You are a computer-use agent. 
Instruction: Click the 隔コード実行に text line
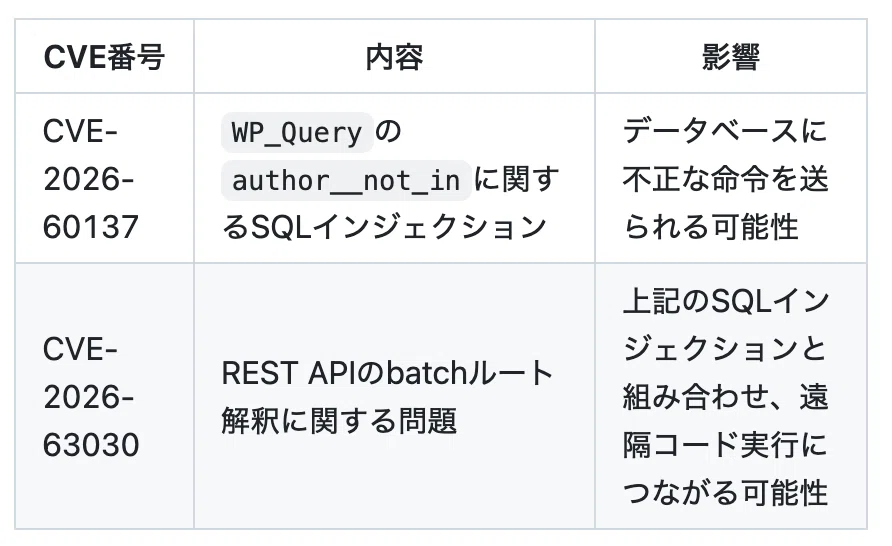(x=725, y=445)
